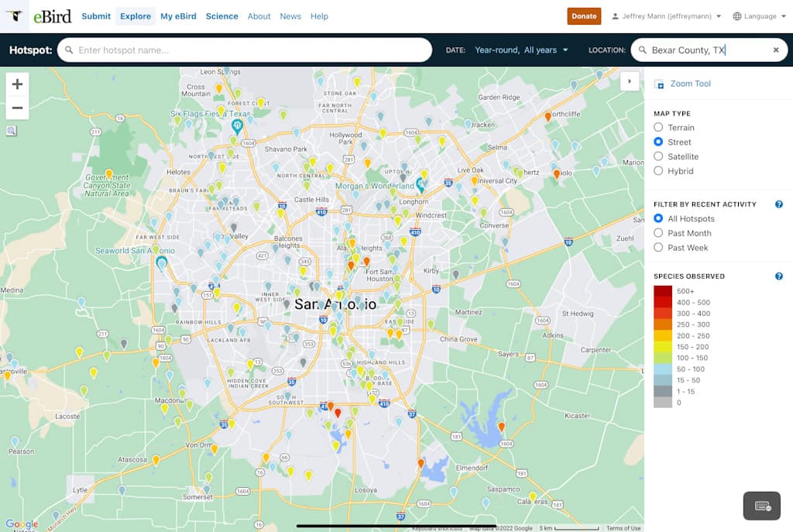Viewport: 793px width, 532px height.
Task: Click the Google logo on the map
Action: [22, 524]
